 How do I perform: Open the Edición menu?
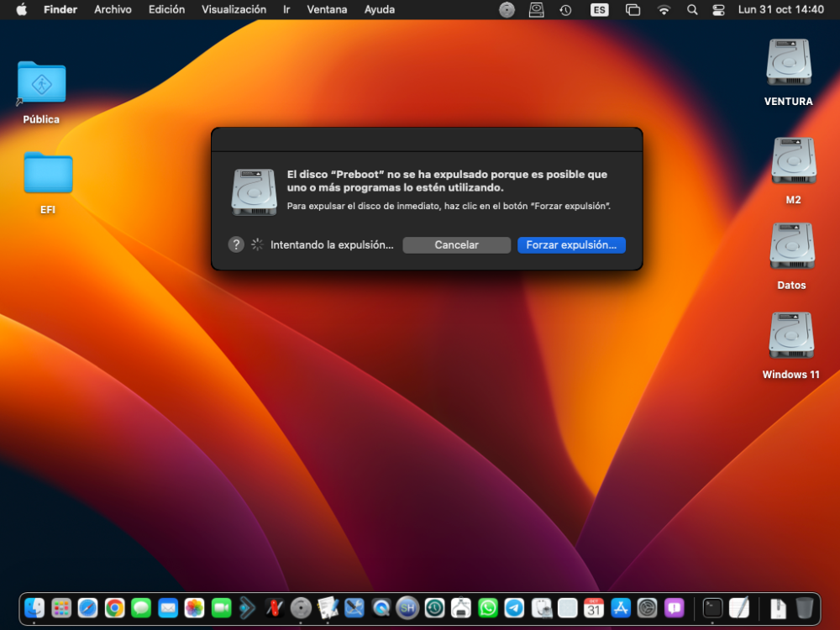coord(166,9)
